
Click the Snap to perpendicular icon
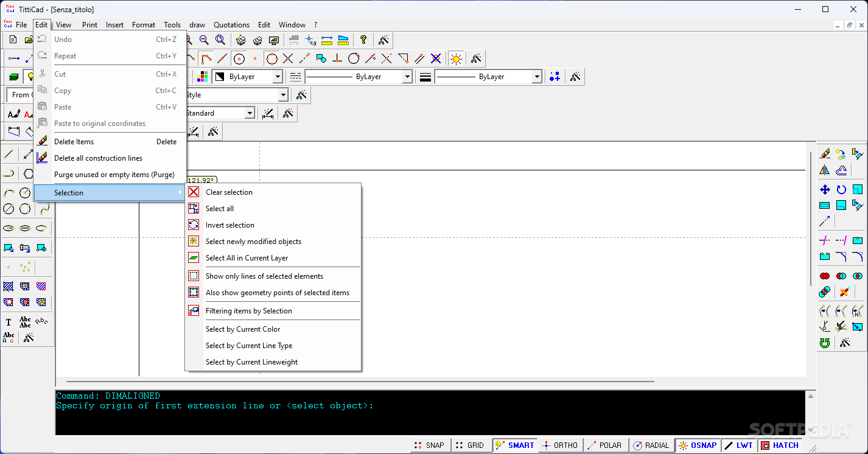tap(338, 58)
